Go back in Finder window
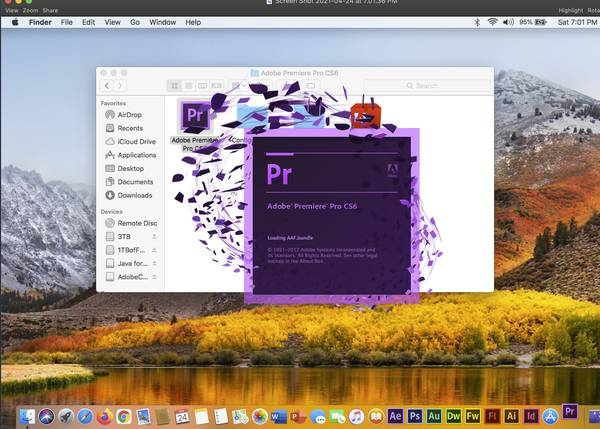The width and height of the screenshot is (600, 429). point(107,85)
